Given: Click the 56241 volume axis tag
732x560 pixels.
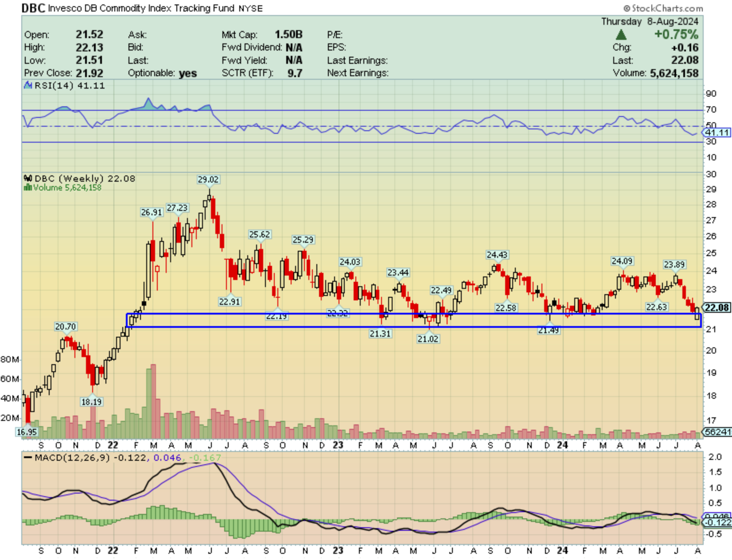Looking at the screenshot, I should point(717,432).
